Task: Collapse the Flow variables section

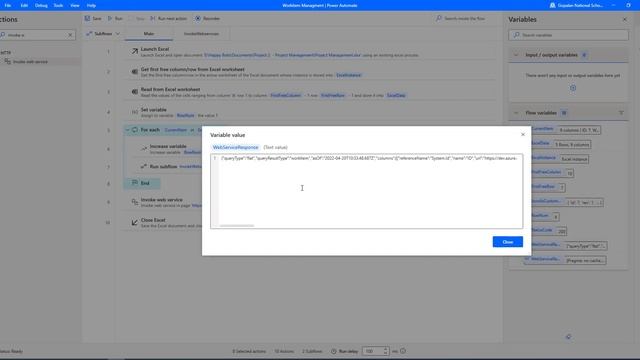Action: 516,113
